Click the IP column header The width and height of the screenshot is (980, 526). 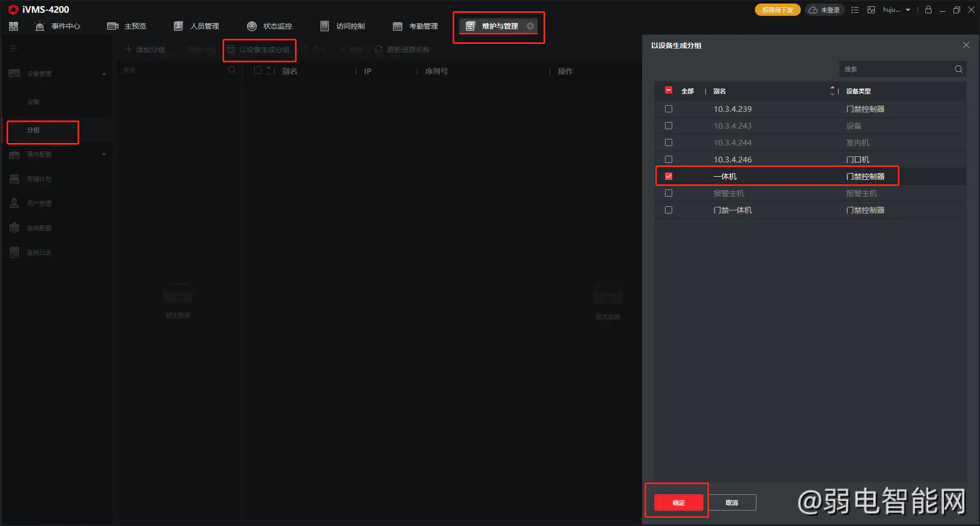point(367,71)
